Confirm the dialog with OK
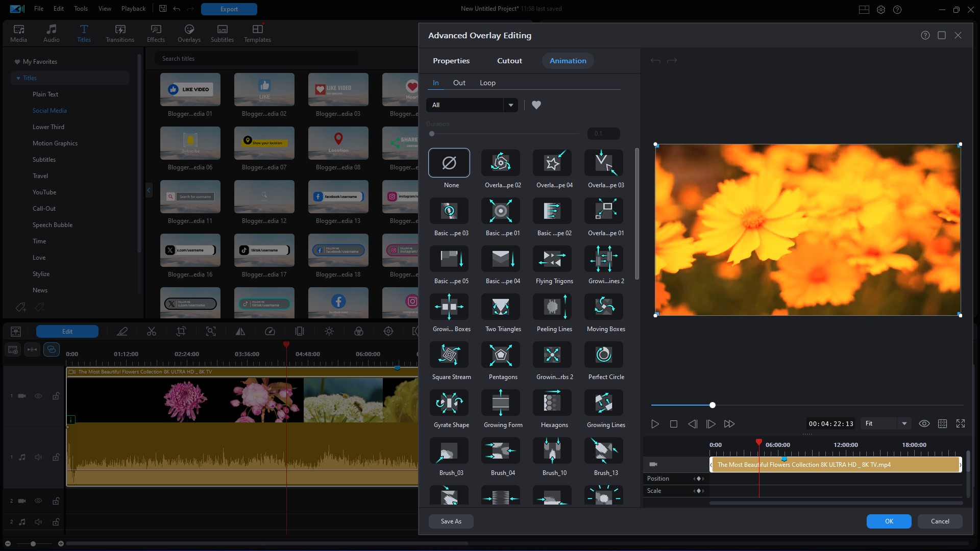The width and height of the screenshot is (980, 551). click(889, 521)
